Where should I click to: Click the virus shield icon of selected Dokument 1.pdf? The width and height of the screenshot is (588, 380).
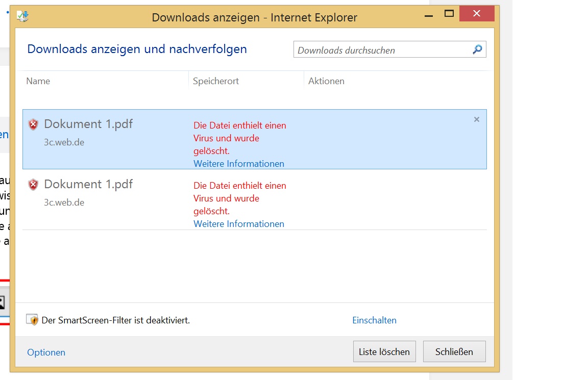[x=33, y=124]
